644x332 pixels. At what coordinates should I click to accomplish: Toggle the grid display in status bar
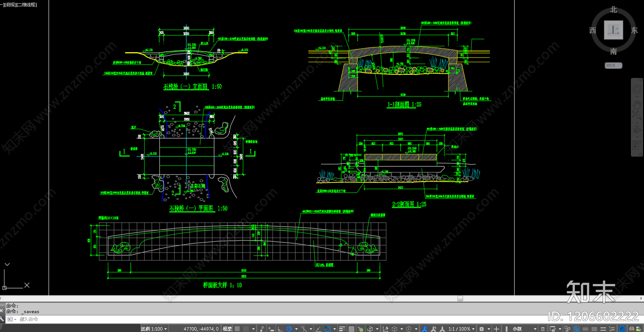tap(237, 329)
